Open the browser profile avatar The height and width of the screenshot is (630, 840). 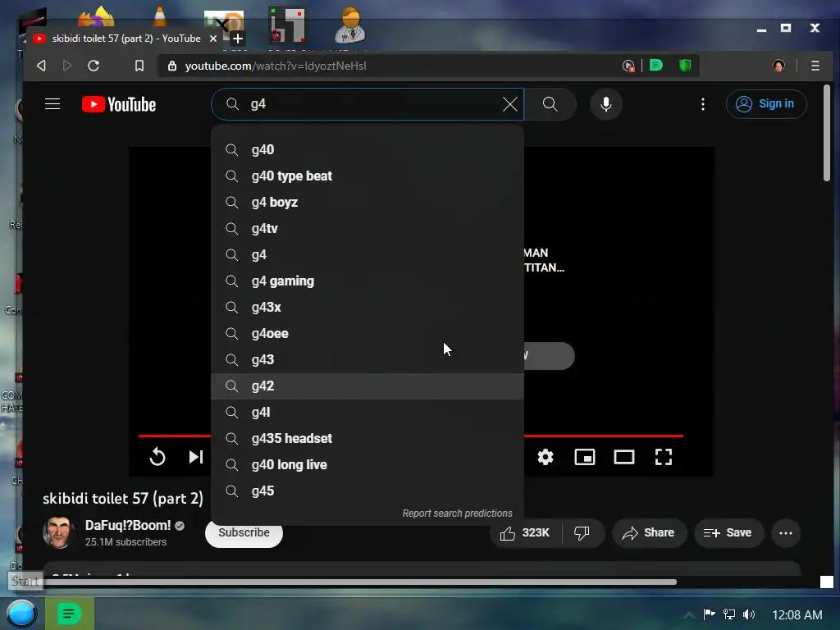tap(778, 66)
